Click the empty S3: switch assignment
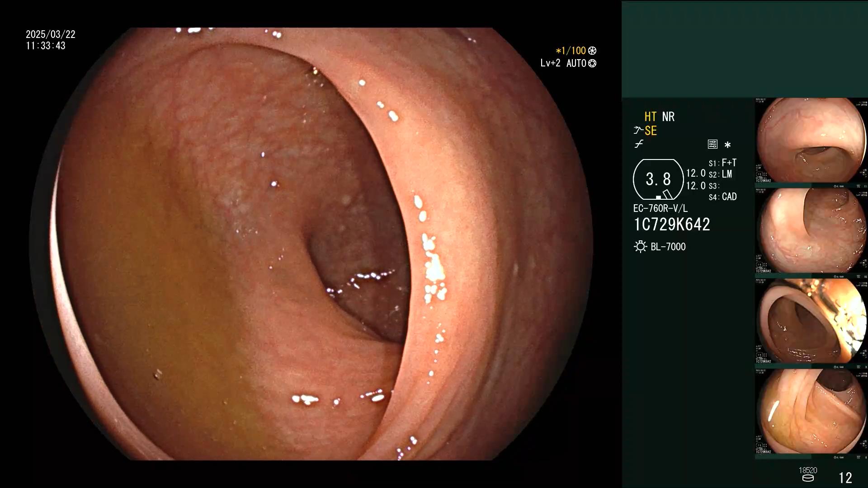 (714, 186)
